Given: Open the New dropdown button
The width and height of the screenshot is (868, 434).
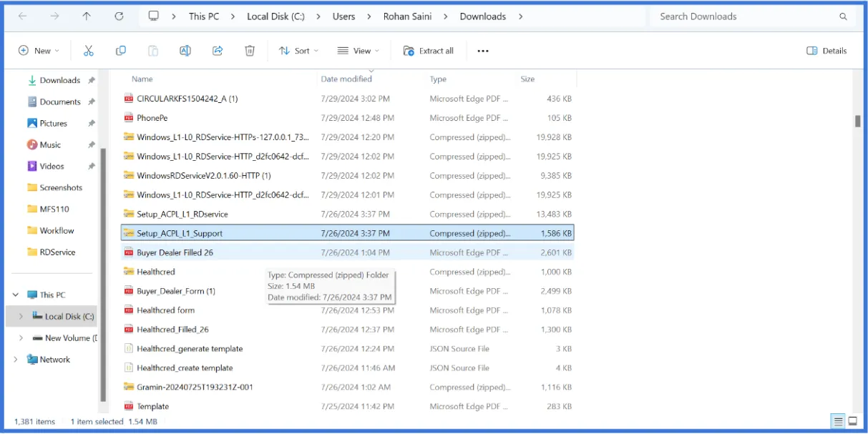Looking at the screenshot, I should [39, 51].
